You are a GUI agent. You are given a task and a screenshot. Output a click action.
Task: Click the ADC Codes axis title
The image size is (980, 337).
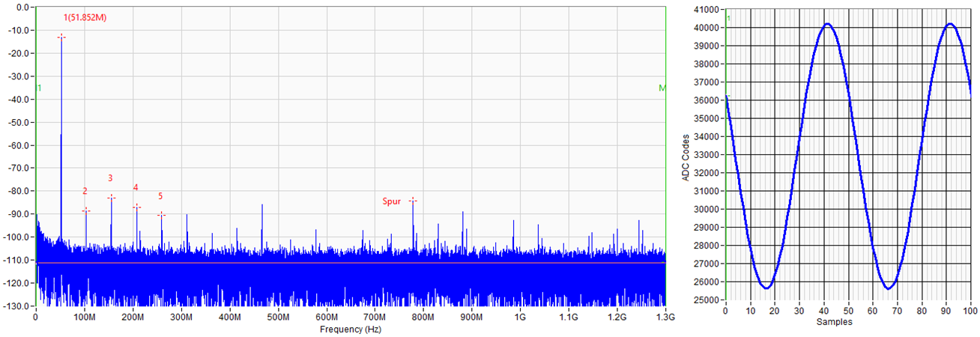(x=685, y=159)
